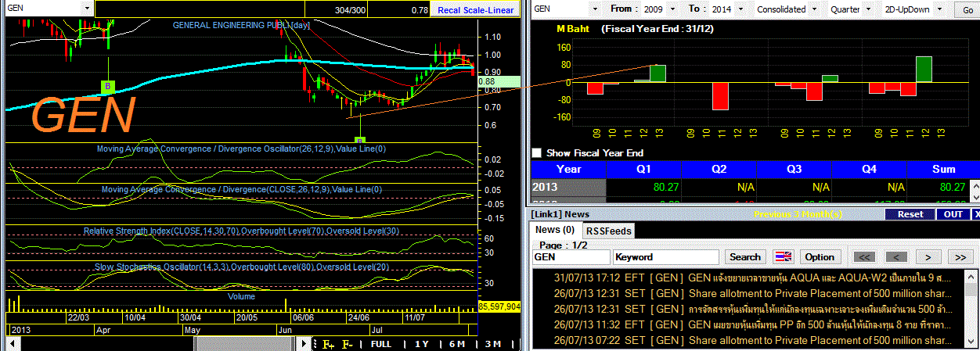
Task: Select 3M chart time range
Action: 492,345
